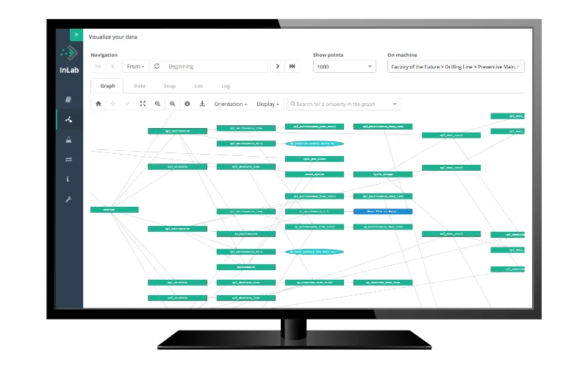
Task: Open the Orientation dropdown menu
Action: click(x=231, y=104)
